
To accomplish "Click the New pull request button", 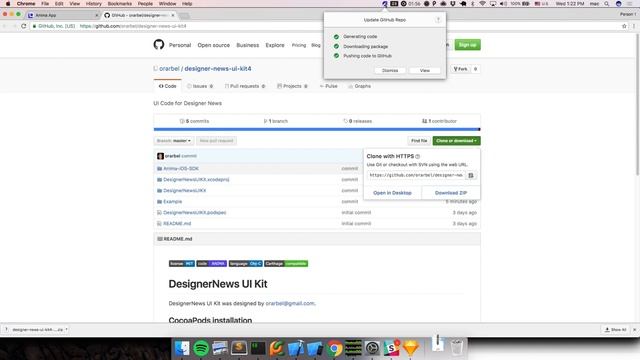I will tap(216, 141).
